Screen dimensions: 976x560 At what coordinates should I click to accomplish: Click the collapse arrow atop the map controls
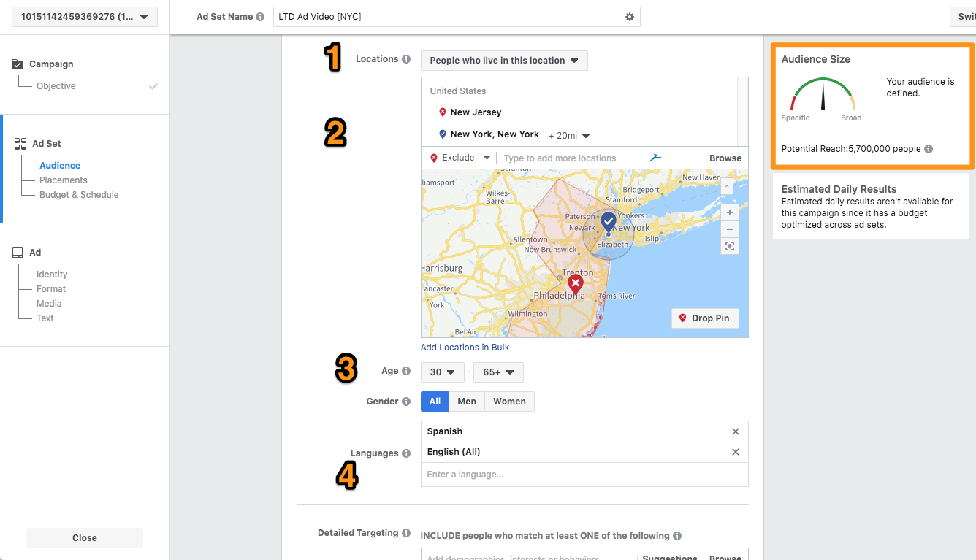coord(725,186)
